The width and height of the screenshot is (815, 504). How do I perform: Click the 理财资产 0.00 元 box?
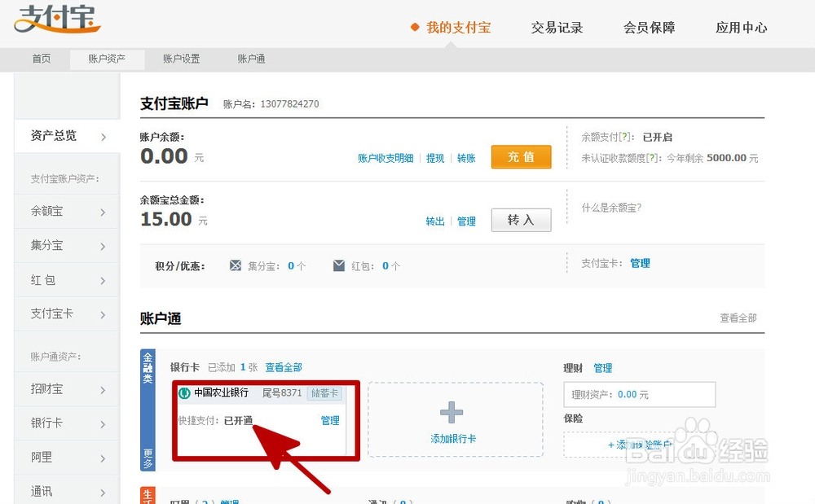(640, 394)
